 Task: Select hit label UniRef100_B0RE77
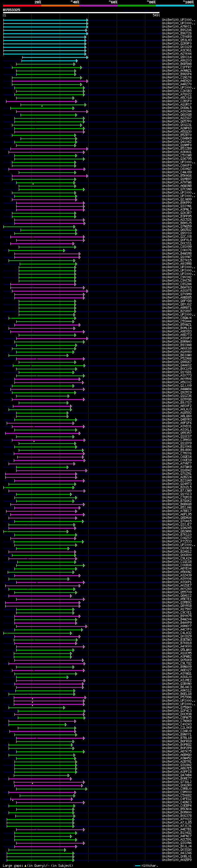click(x=177, y=779)
